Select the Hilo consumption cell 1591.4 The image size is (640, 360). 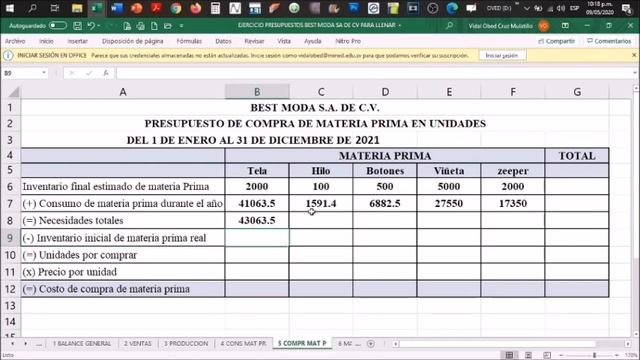321,203
